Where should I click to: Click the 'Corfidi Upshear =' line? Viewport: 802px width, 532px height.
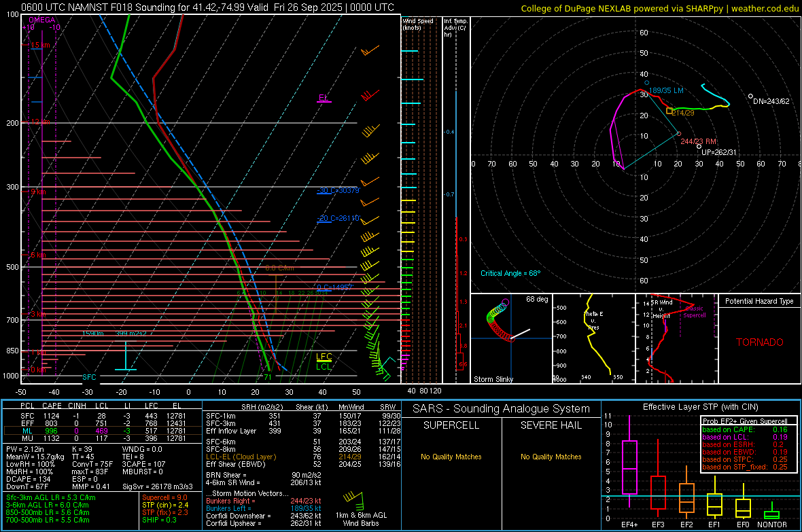click(264, 523)
